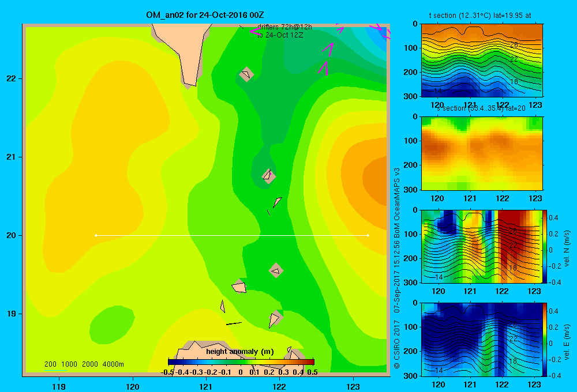
Task: Click the '26' isotherm label in the temperature section
Action: (514, 45)
